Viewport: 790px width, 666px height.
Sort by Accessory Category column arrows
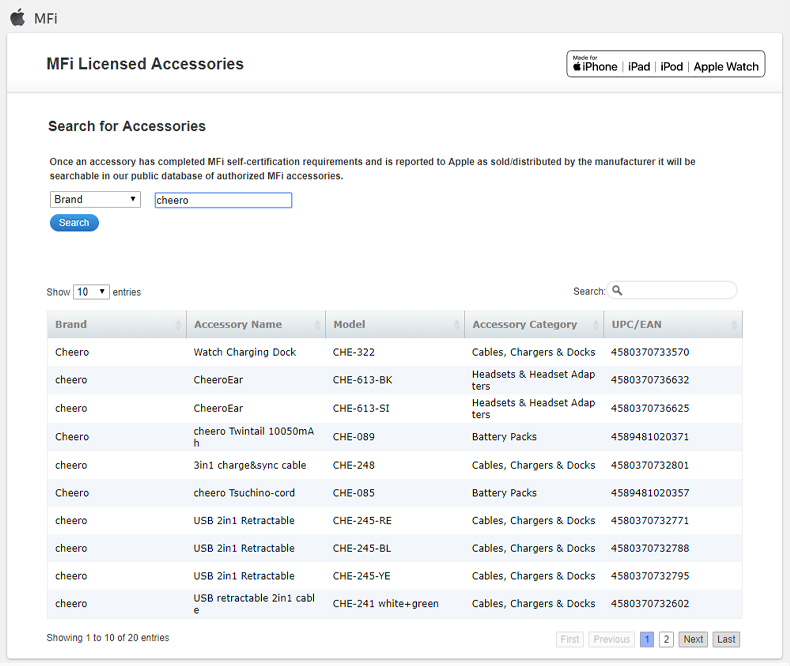click(x=596, y=324)
